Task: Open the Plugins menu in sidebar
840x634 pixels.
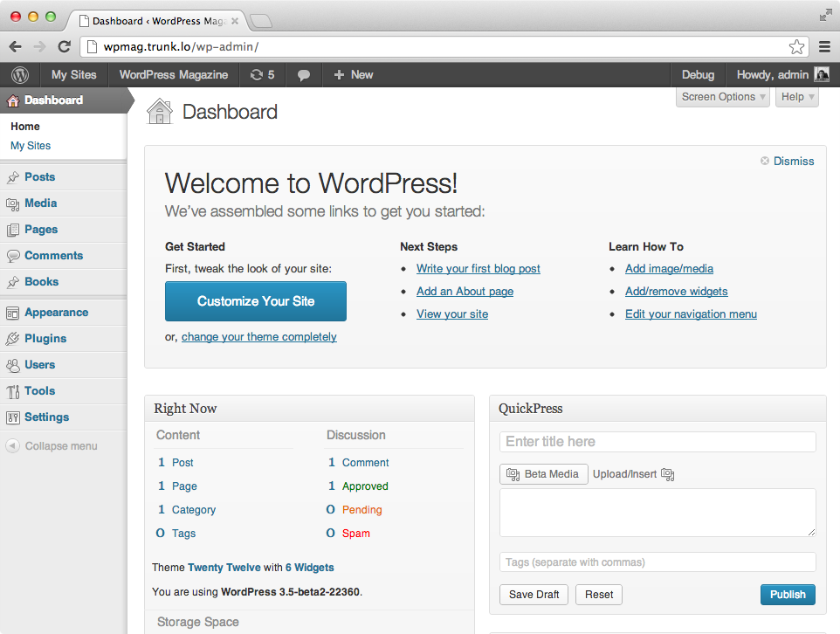Action: coord(45,339)
